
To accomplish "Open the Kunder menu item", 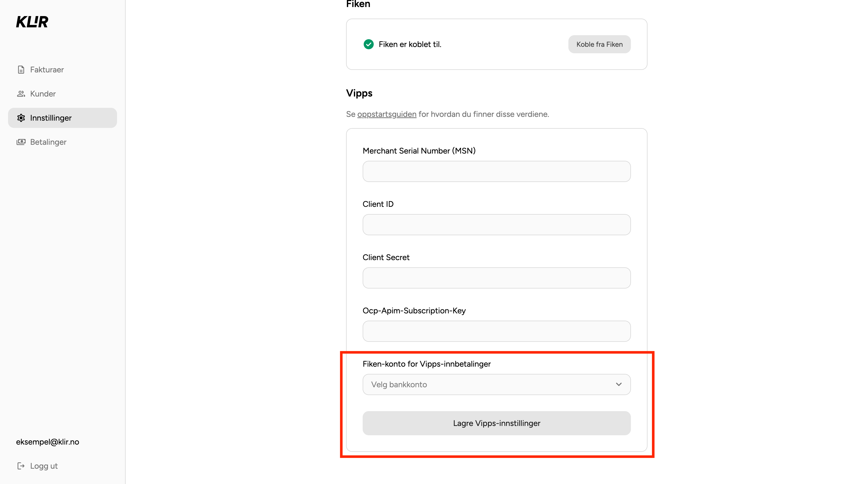I will point(62,94).
